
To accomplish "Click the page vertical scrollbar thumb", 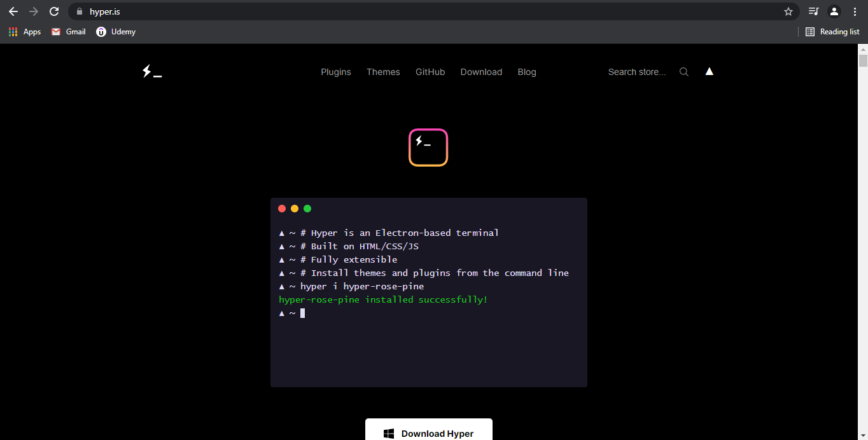I will [863, 61].
